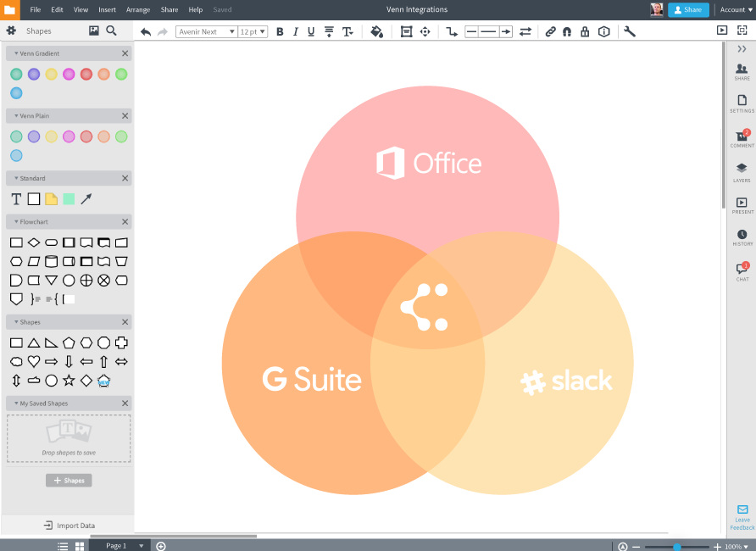Close the Venn Plain shape library
The image size is (756, 551).
[125, 115]
